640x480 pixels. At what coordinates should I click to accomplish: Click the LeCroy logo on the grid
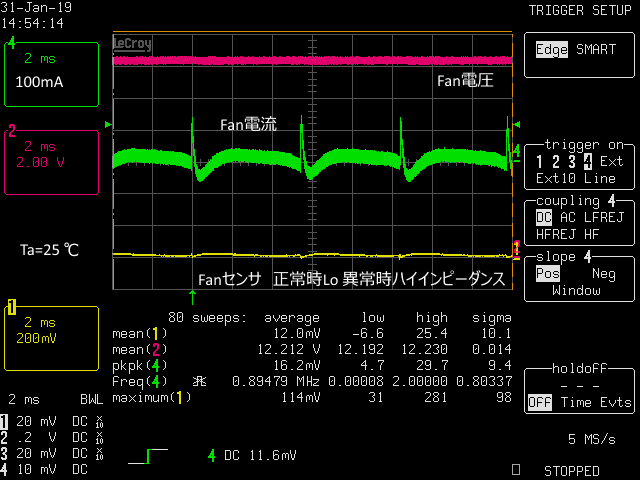(x=132, y=43)
